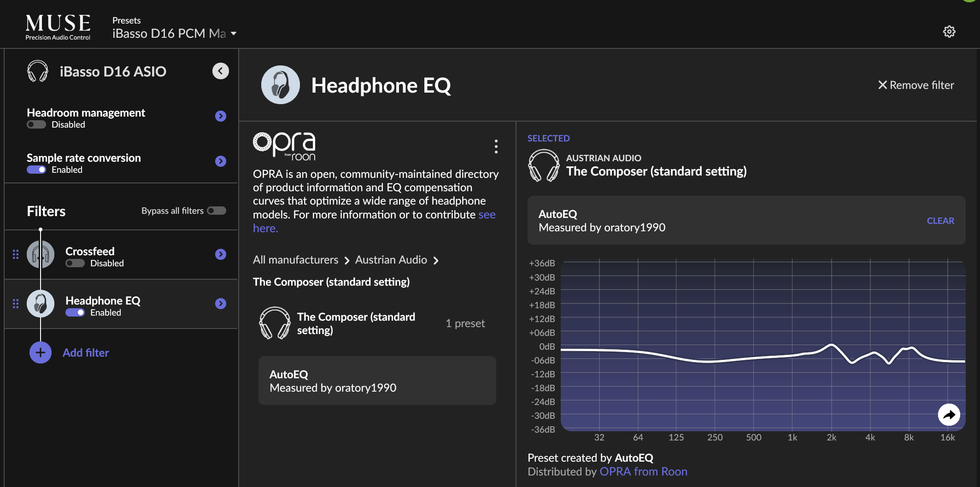Click the iBasso D16 PCM preset name
Screen dimensions: 980x487
click(169, 34)
